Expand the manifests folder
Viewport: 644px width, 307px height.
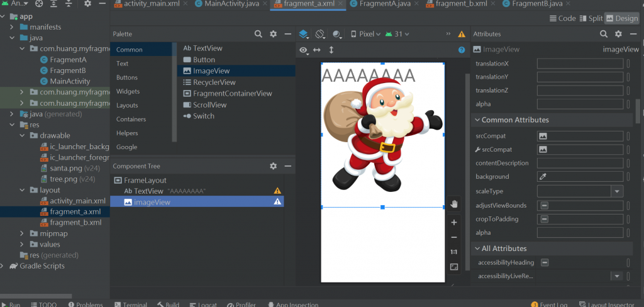click(x=11, y=27)
